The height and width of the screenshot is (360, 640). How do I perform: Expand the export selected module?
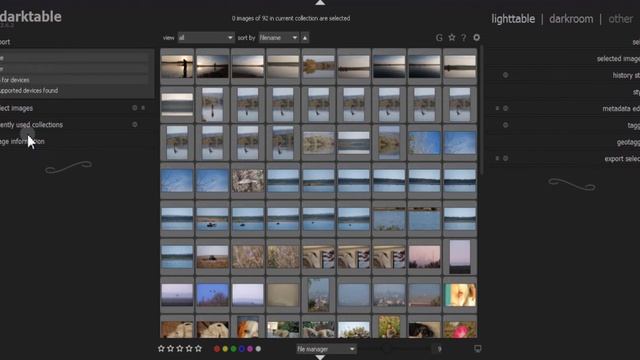622,159
